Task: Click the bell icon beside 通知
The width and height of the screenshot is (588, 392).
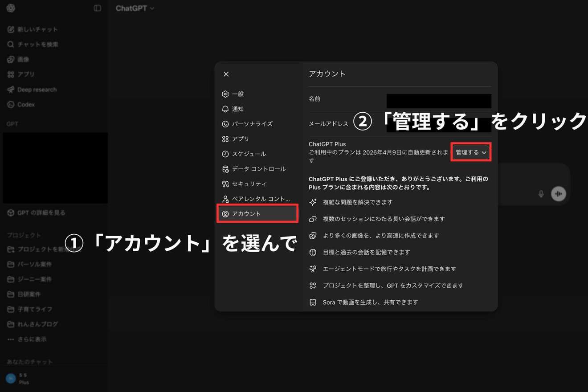Action: pos(225,109)
